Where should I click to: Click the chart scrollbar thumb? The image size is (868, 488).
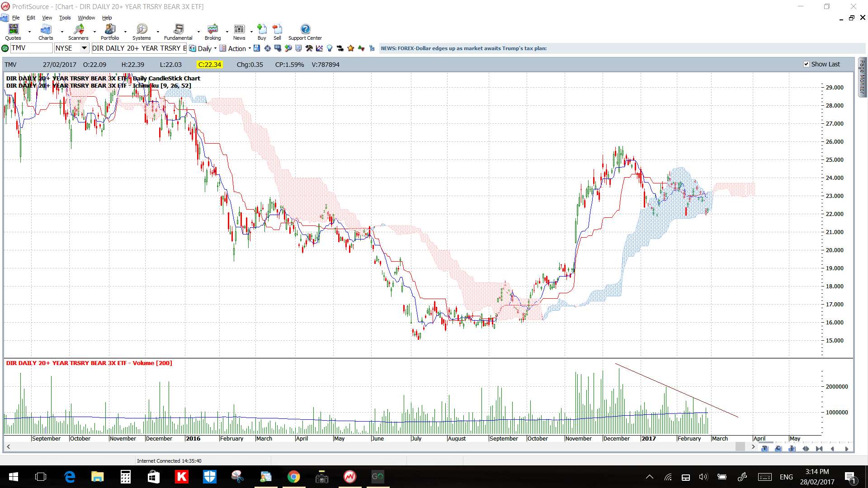coord(740,446)
